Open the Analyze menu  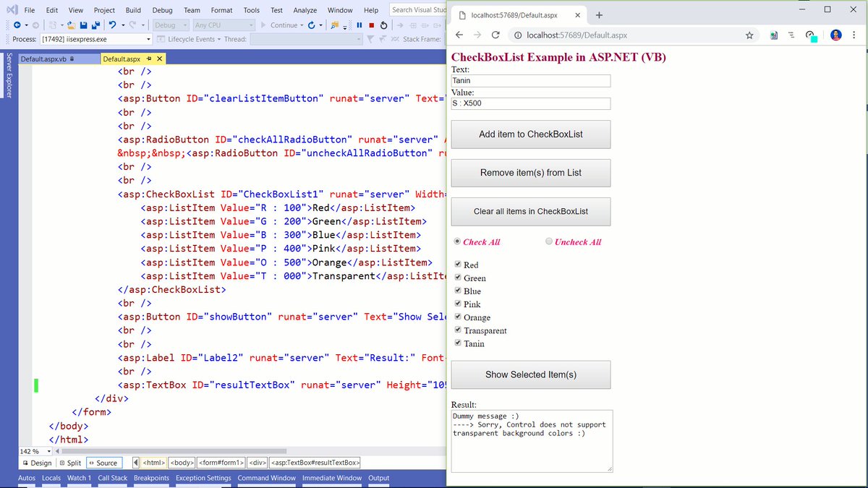305,10
